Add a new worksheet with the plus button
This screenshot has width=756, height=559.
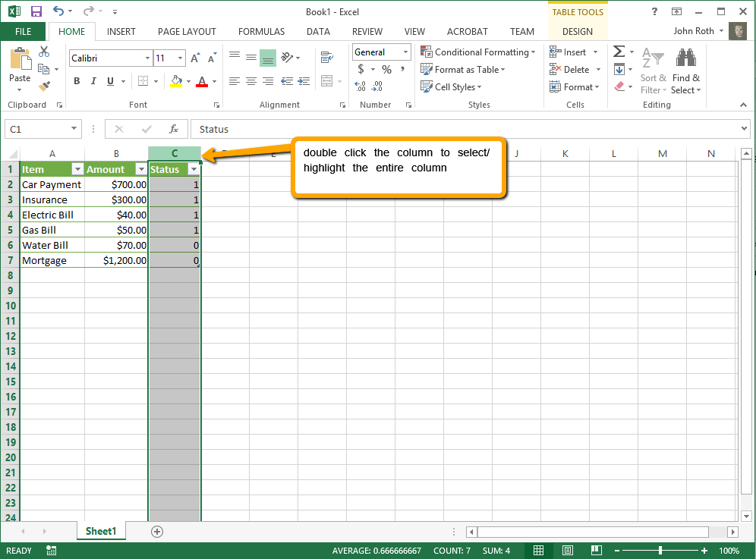[x=156, y=532]
